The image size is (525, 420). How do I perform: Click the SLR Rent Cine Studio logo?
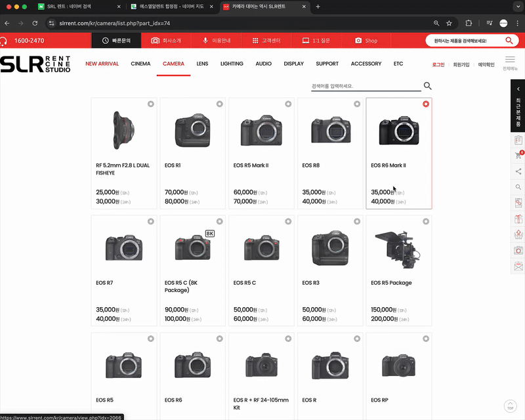[x=35, y=64]
